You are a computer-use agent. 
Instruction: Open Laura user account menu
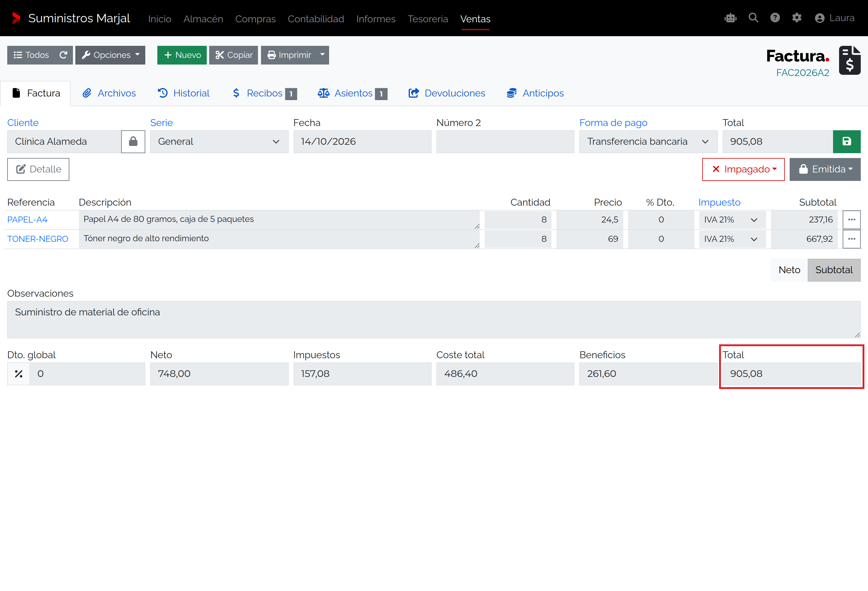point(835,18)
